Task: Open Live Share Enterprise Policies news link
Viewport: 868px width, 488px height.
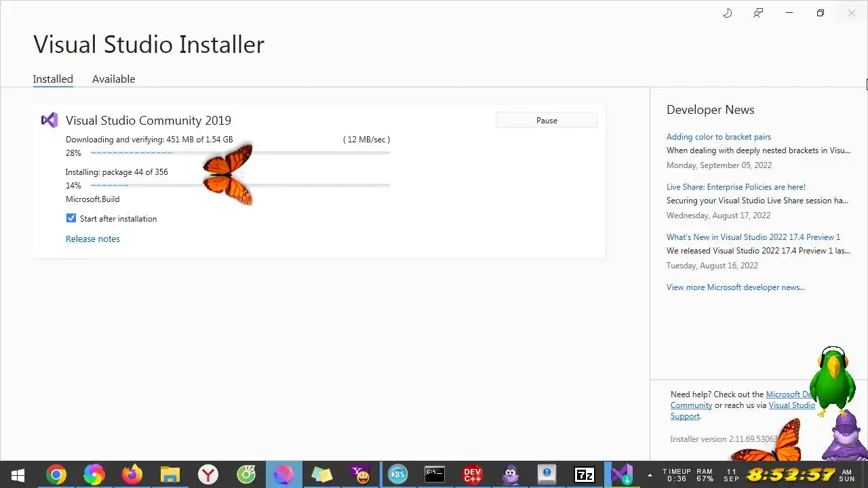Action: tap(736, 187)
